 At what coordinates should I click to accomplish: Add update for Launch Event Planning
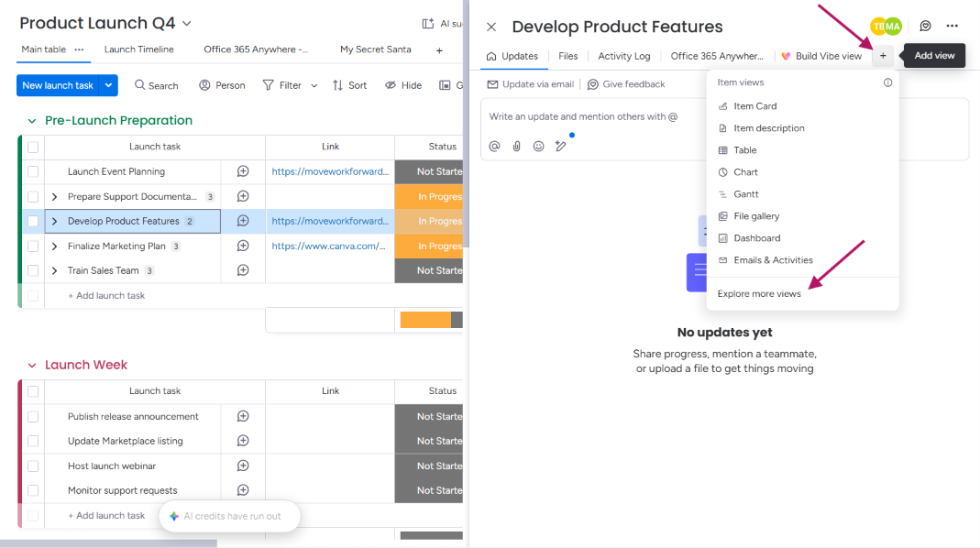click(x=243, y=171)
